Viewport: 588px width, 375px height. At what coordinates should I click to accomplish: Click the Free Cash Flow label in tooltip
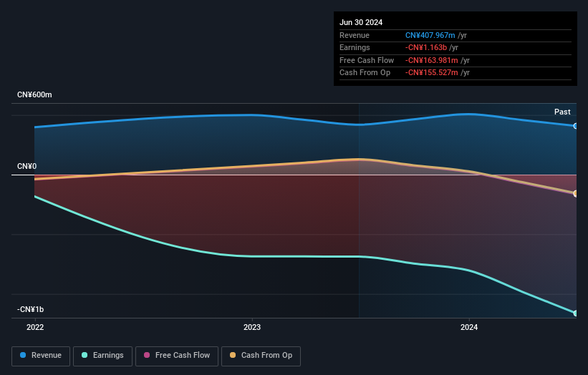[367, 60]
